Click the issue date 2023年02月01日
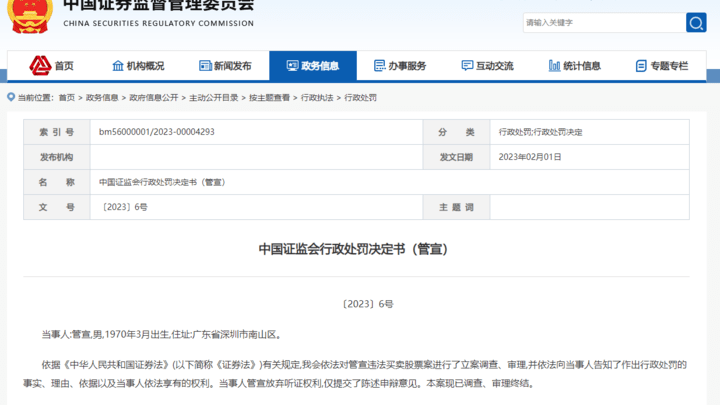Image resolution: width=720 pixels, height=405 pixels. coord(530,157)
